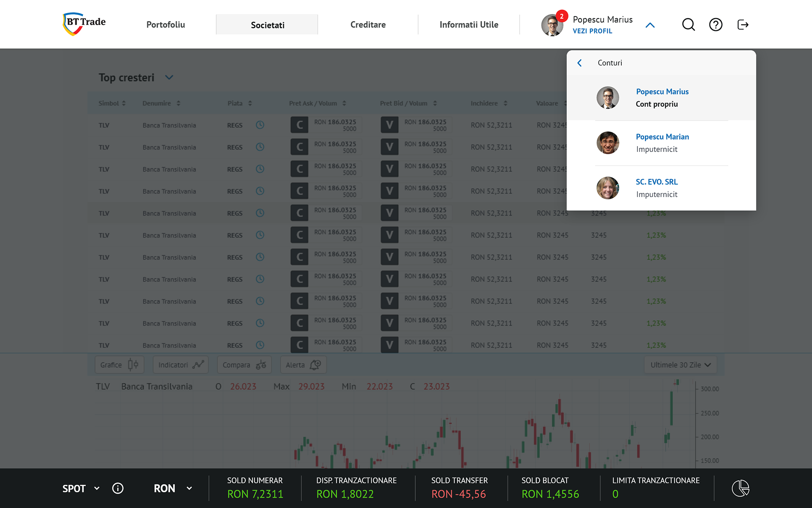The image size is (812, 508).
Task: Click the clock icon in the first TLV row
Action: 260,125
